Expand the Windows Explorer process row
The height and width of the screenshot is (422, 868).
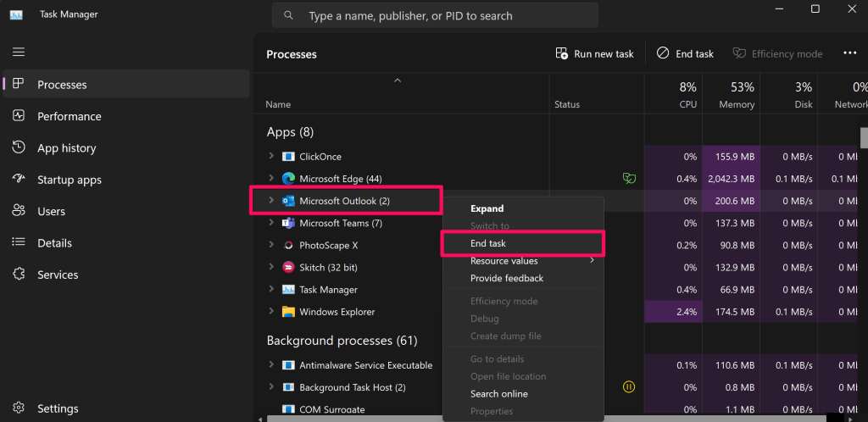271,312
